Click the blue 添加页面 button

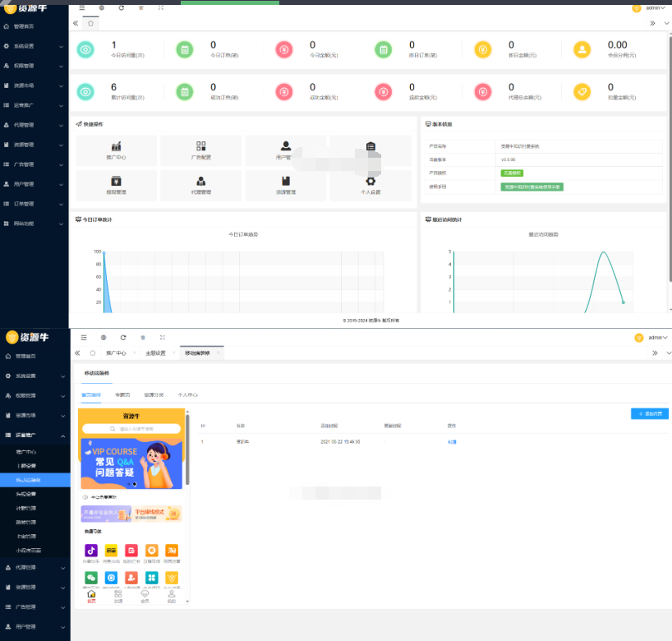649,413
